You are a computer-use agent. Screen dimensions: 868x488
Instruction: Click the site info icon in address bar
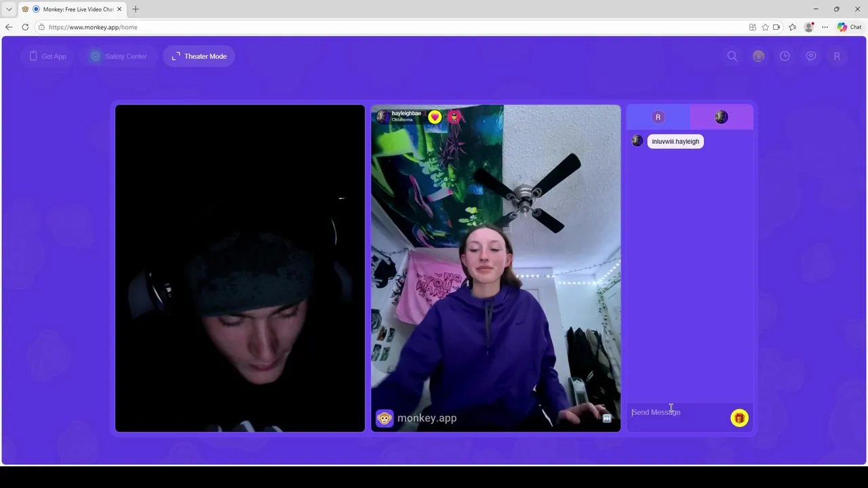coord(41,27)
